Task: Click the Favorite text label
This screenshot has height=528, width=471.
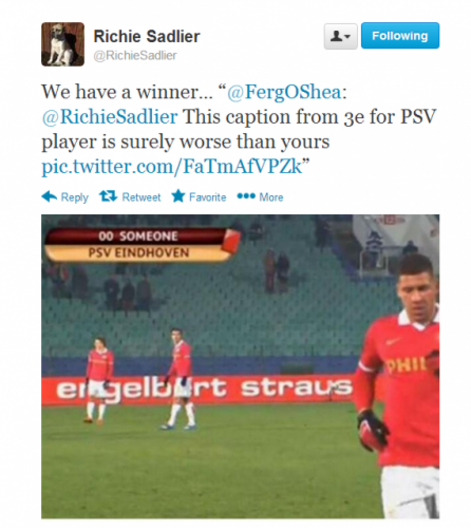Action: click(207, 197)
